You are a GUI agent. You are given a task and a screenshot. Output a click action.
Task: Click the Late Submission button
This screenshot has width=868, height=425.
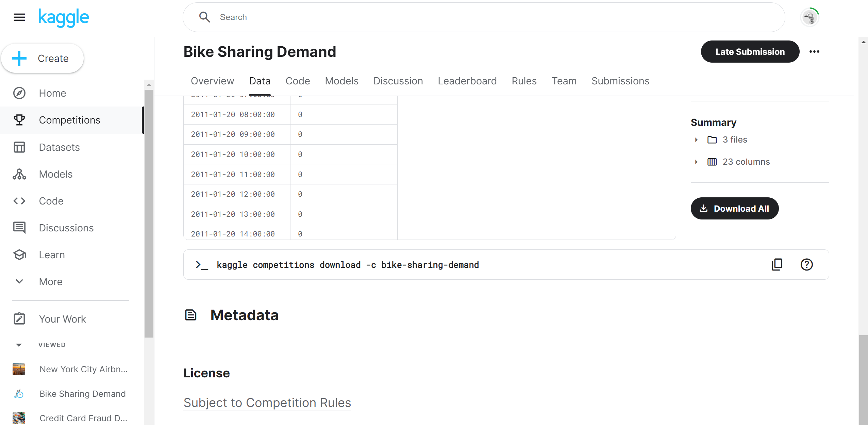pos(750,52)
